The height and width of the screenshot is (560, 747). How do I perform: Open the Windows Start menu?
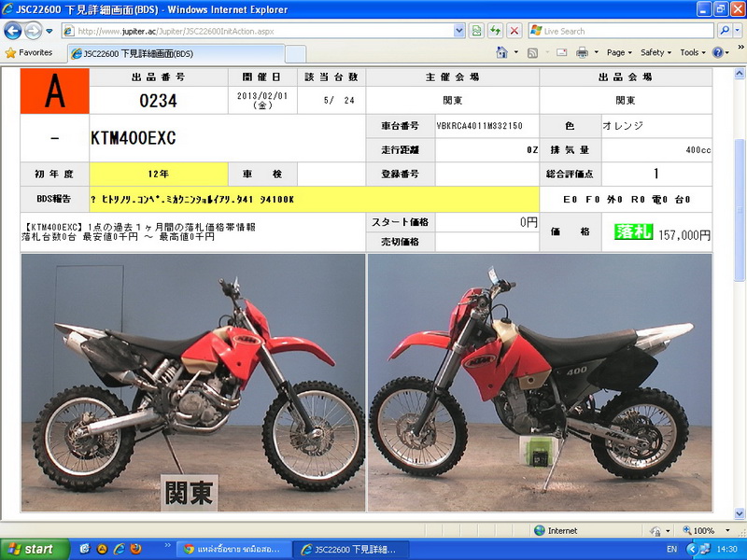[35, 549]
